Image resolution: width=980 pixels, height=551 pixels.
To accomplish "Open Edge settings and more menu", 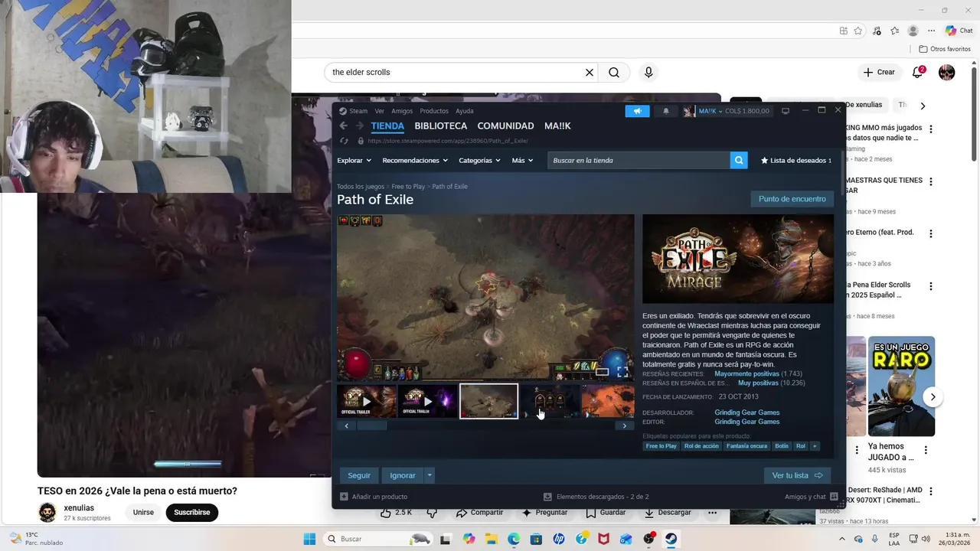I will point(932,31).
